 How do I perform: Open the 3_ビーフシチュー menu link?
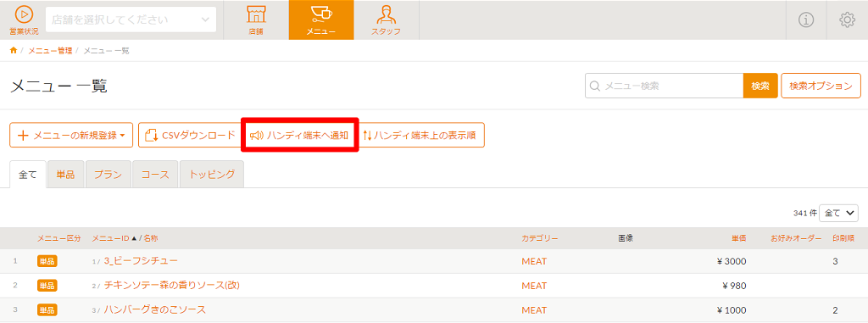click(x=141, y=261)
